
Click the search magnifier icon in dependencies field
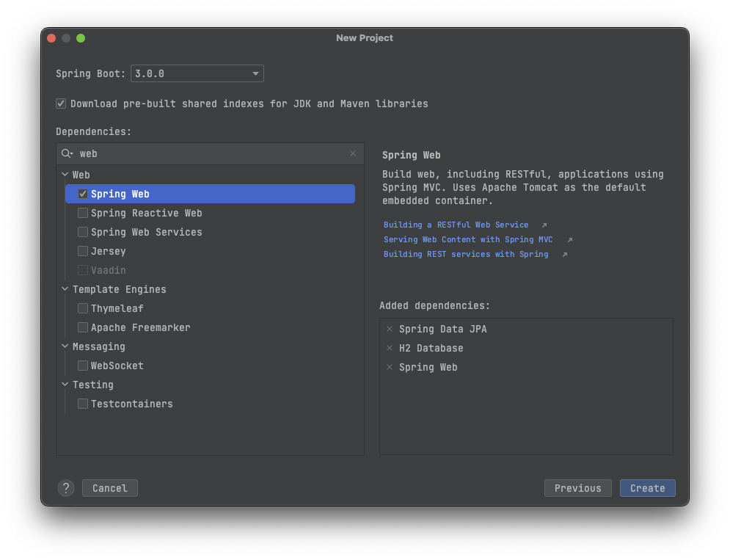67,153
